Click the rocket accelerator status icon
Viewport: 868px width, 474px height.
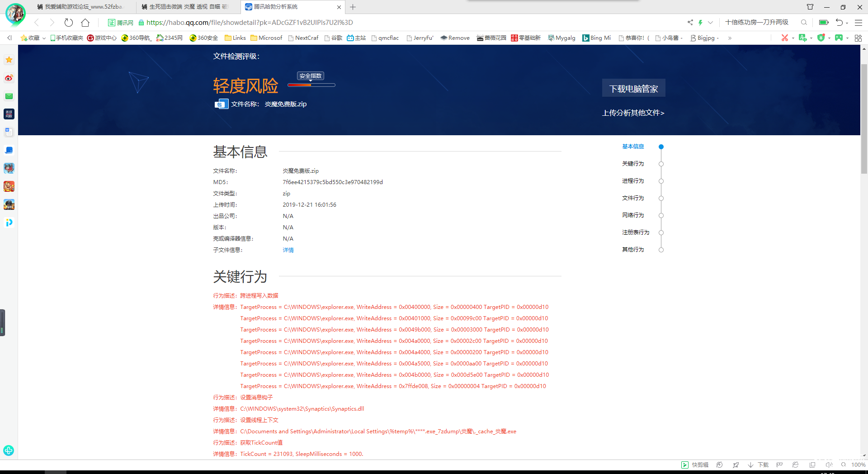(736, 465)
